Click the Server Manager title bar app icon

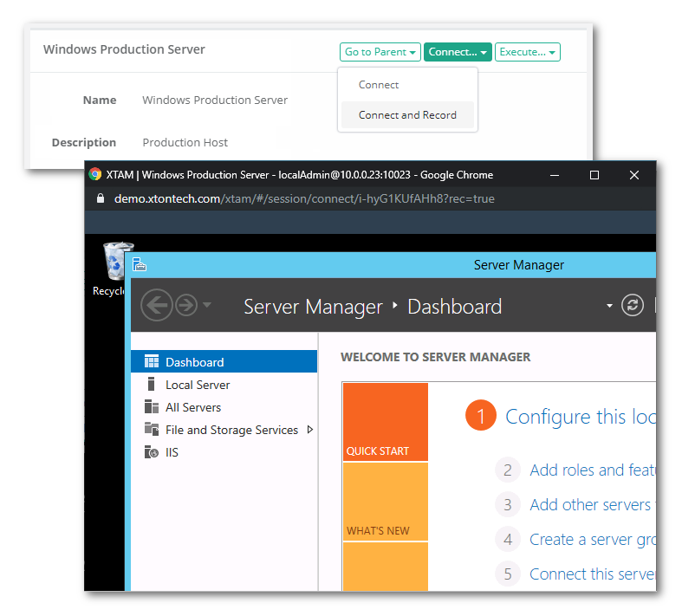(140, 265)
